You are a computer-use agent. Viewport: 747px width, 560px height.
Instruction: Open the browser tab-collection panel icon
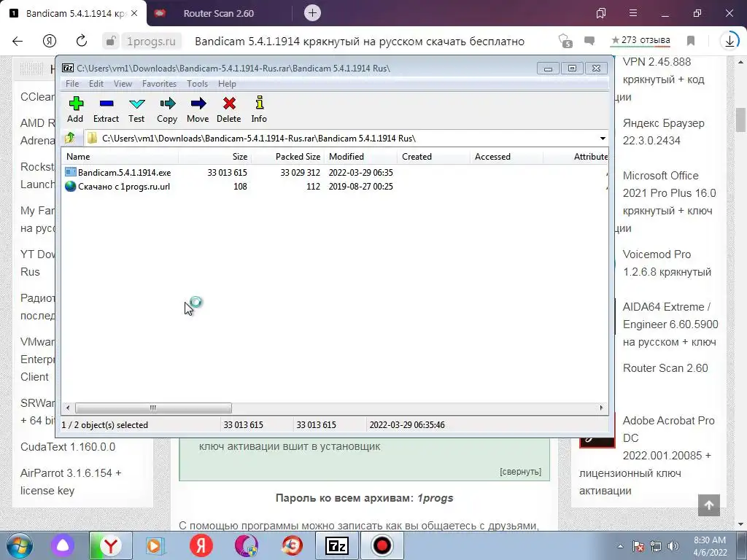click(601, 13)
